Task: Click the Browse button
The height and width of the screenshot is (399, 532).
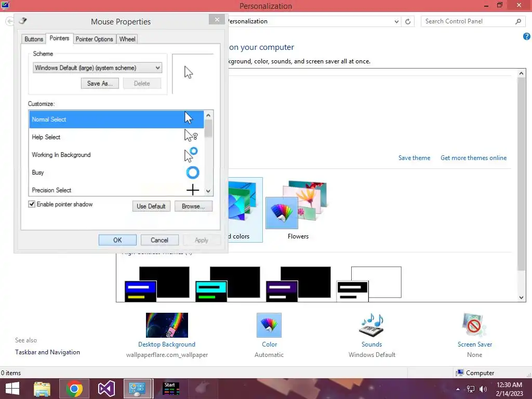Action: (x=193, y=206)
